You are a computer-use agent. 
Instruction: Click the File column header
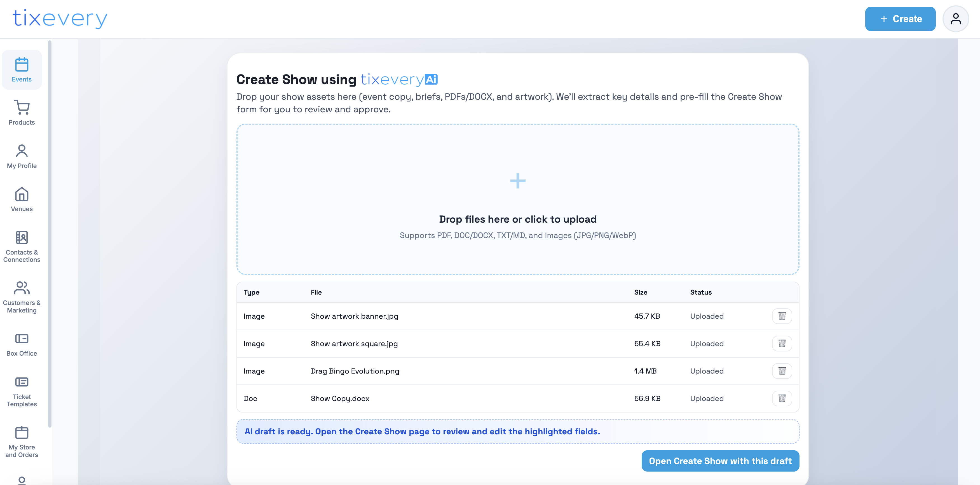click(x=316, y=292)
